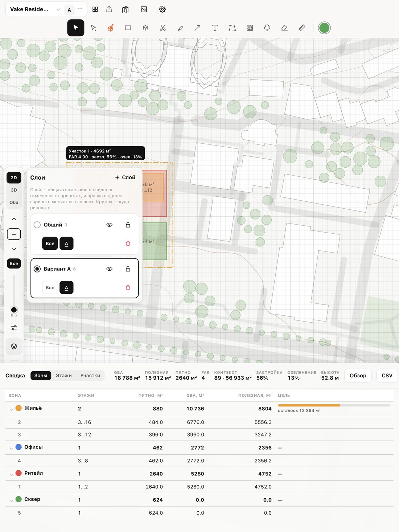
Task: Select the arrow pointer tool
Action: (76, 28)
